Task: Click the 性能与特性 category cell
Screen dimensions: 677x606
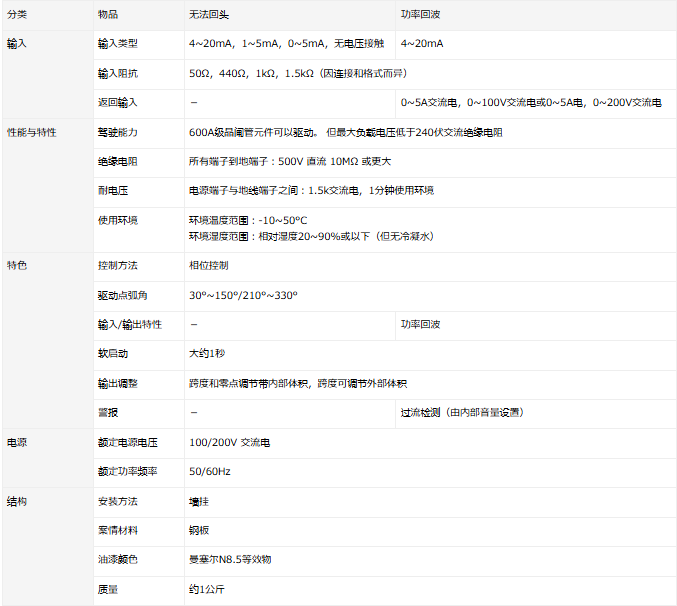Action: 32,133
